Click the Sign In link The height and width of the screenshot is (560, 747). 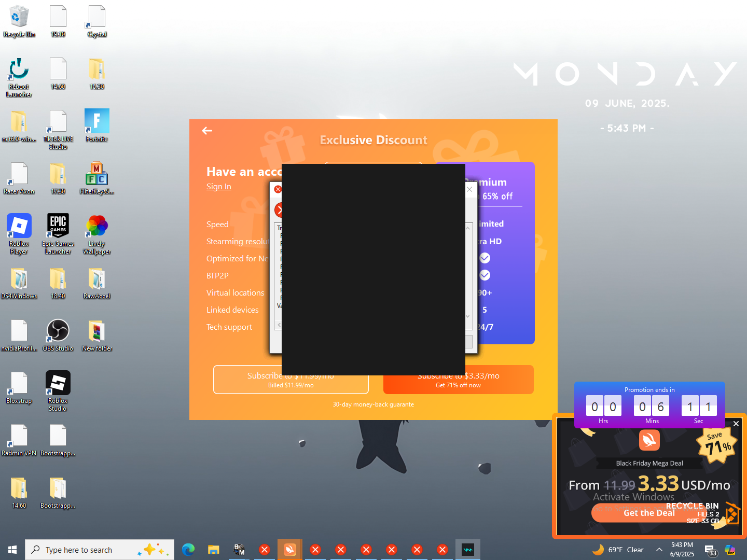coord(219,187)
